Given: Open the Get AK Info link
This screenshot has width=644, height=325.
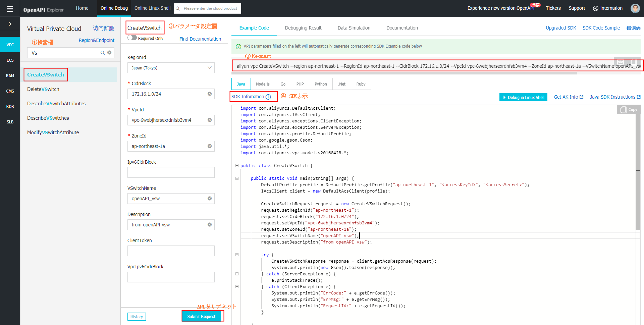Looking at the screenshot, I should (569, 97).
